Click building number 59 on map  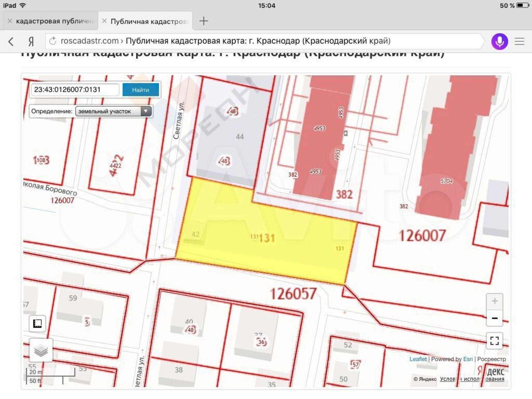click(x=73, y=298)
